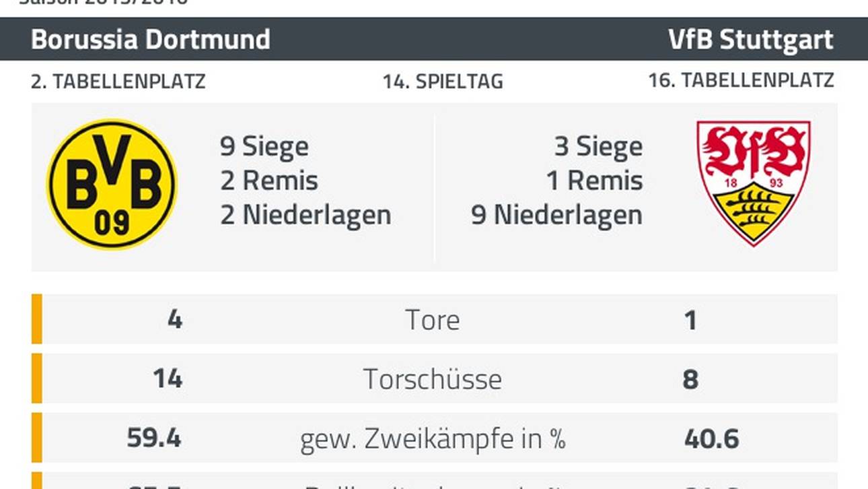Click Stuttgart's "1 Remis" text
Image resolution: width=868 pixels, height=489 pixels.
tap(595, 181)
